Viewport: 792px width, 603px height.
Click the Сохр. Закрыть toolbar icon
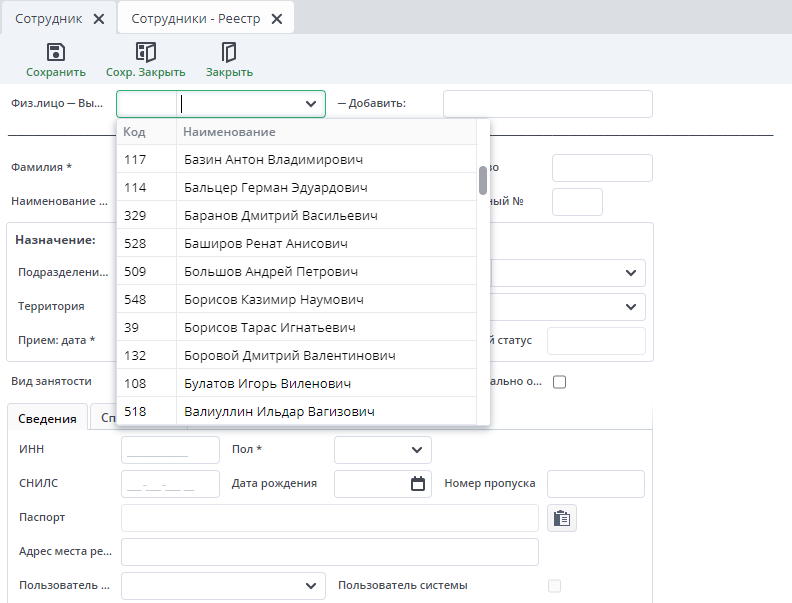point(146,52)
